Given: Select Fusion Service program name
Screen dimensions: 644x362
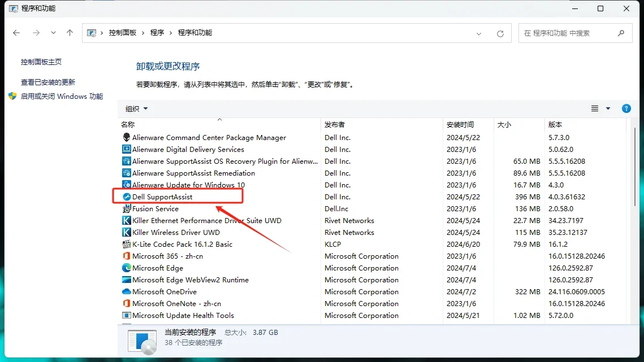Looking at the screenshot, I should (155, 209).
